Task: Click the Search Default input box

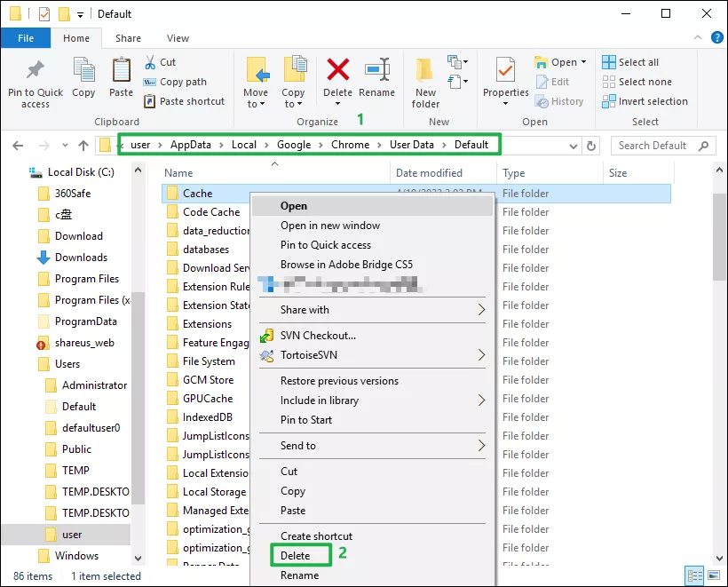Action: (663, 146)
